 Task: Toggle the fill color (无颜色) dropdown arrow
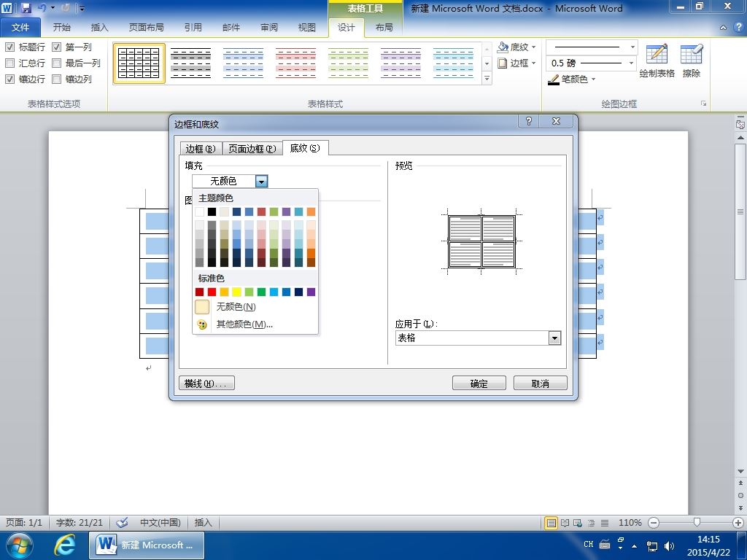(262, 182)
